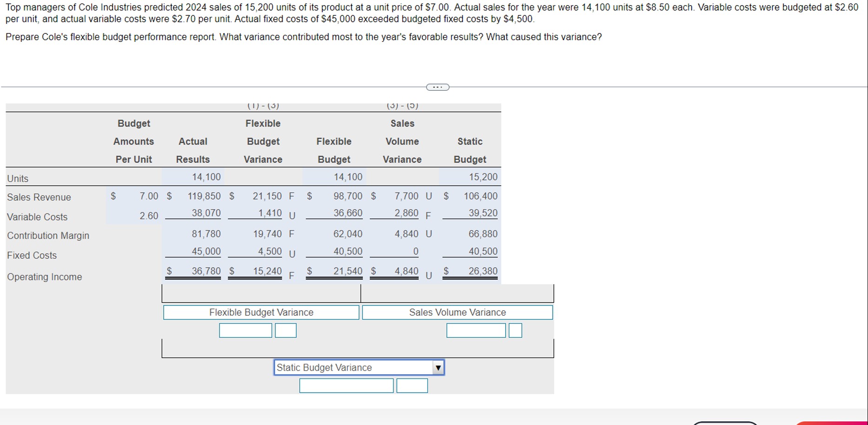Screen dimensions: 868x425
Task: Click the actual operating income value 36,780
Action: (x=207, y=271)
